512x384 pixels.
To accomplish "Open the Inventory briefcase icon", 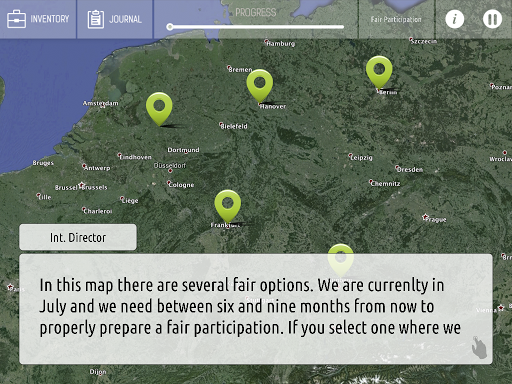I will (16, 19).
